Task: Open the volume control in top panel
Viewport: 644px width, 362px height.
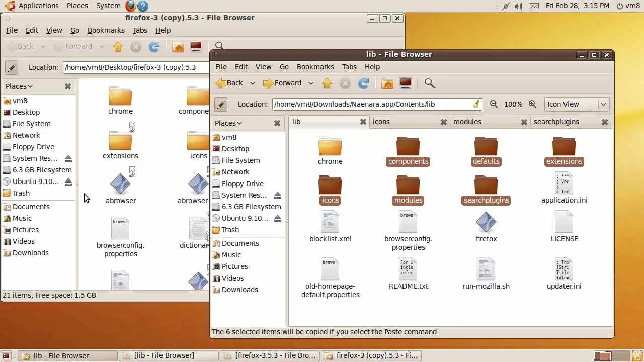Action: (x=518, y=6)
